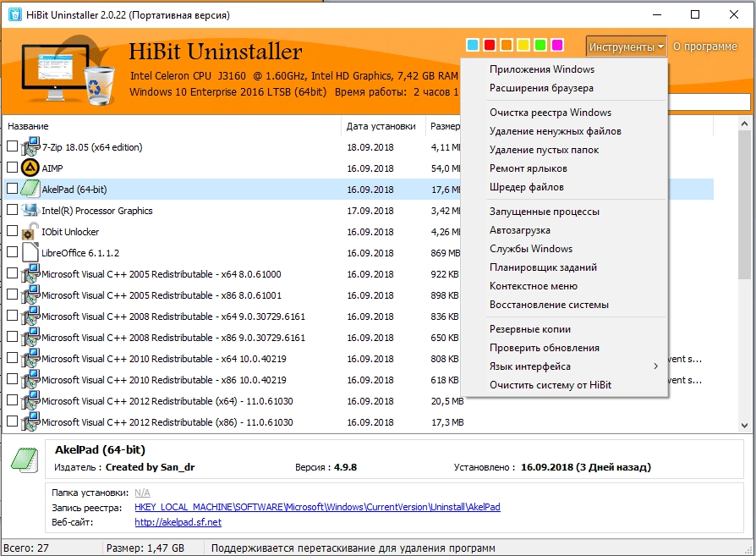Open Приложения Windows from the menu
The height and width of the screenshot is (556, 756).
564,69
